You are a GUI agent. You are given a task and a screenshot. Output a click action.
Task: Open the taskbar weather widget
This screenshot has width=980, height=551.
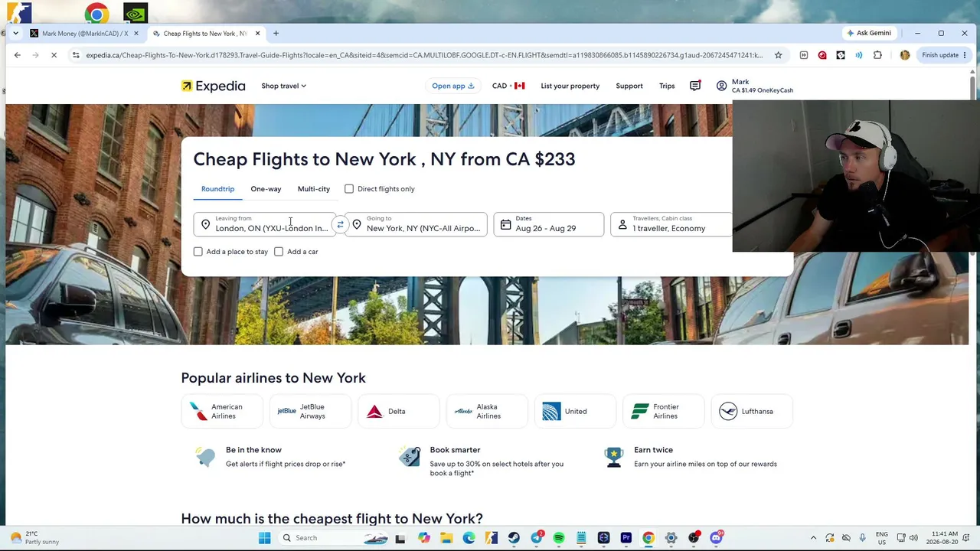[35, 538]
